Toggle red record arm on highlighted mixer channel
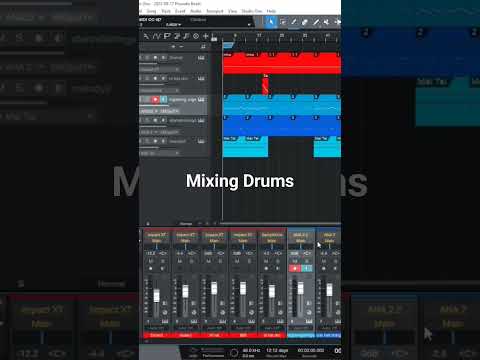Image resolution: width=480 pixels, height=360 pixels. (295, 268)
